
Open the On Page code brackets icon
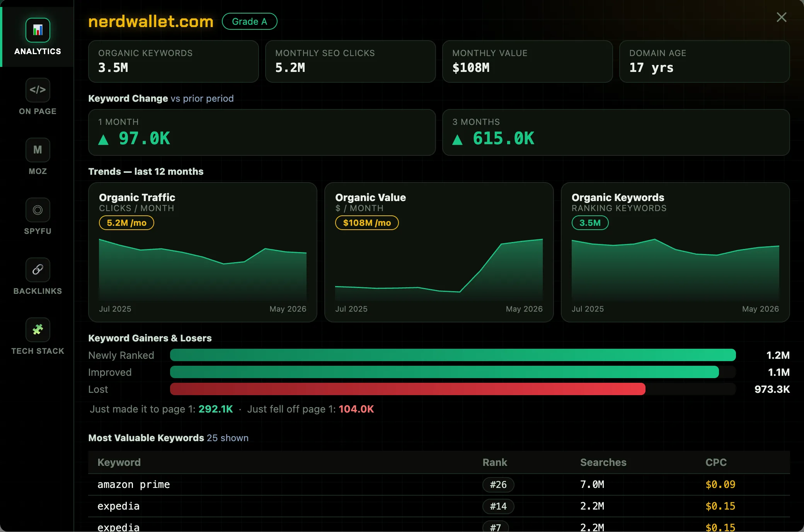click(x=38, y=90)
